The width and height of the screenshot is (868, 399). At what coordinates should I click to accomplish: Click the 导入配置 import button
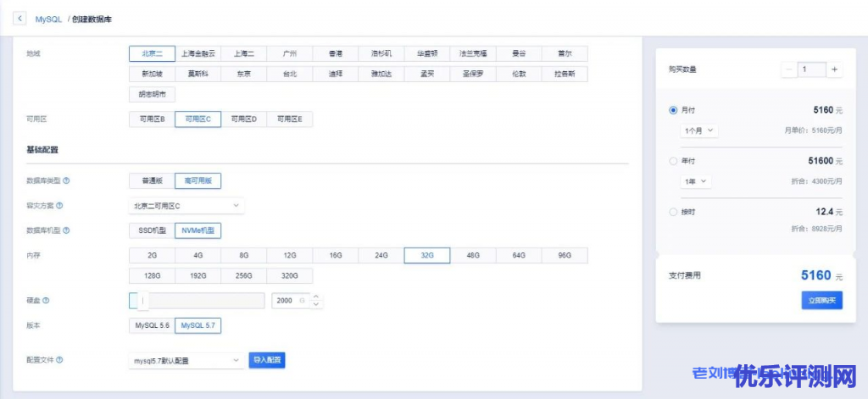[266, 360]
